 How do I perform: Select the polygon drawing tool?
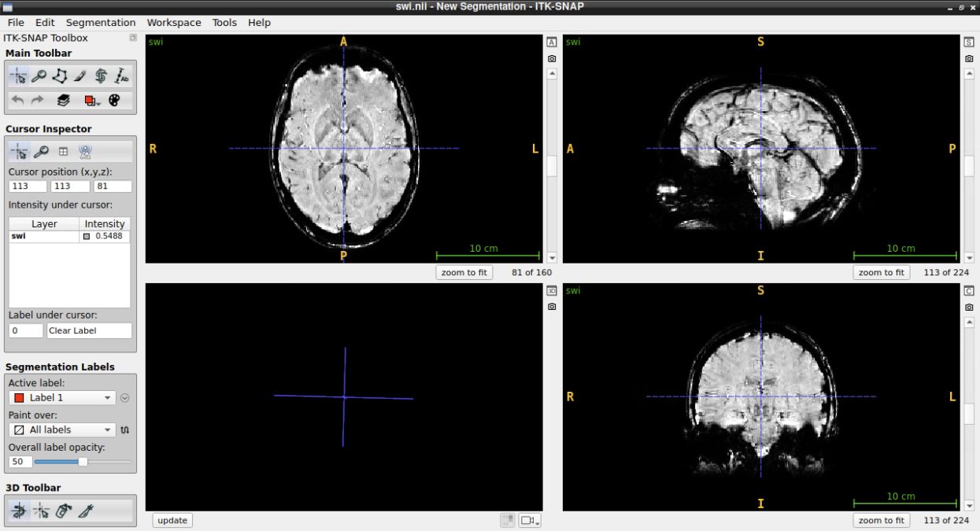[x=59, y=76]
